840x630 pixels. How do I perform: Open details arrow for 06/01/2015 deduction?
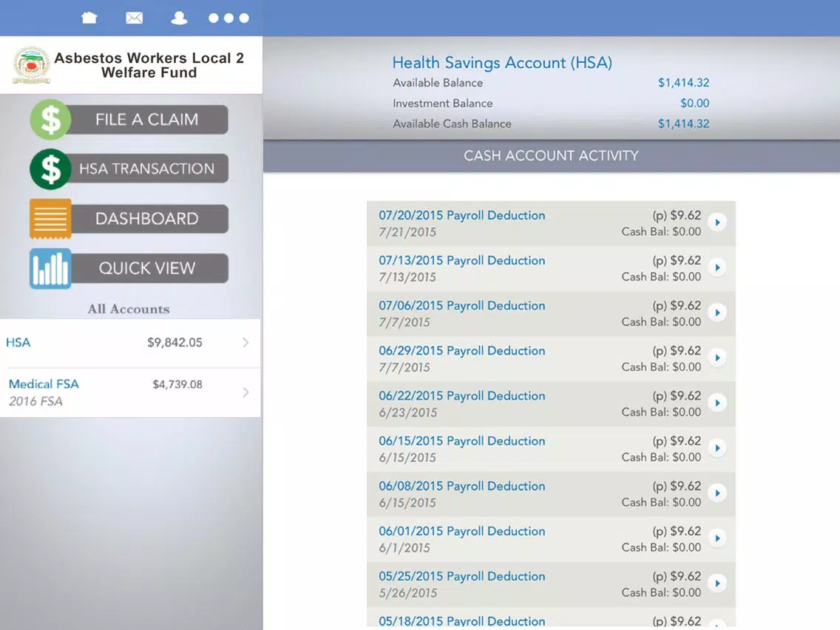coord(717,538)
